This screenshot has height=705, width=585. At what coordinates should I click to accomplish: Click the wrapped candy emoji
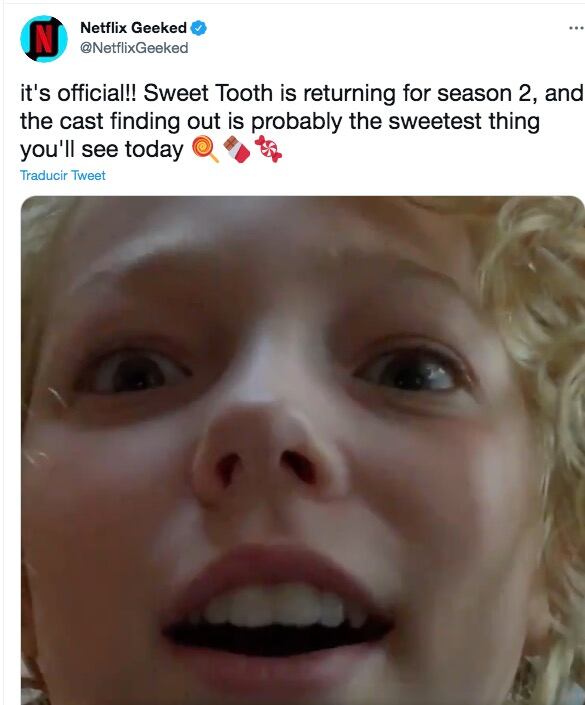(268, 149)
